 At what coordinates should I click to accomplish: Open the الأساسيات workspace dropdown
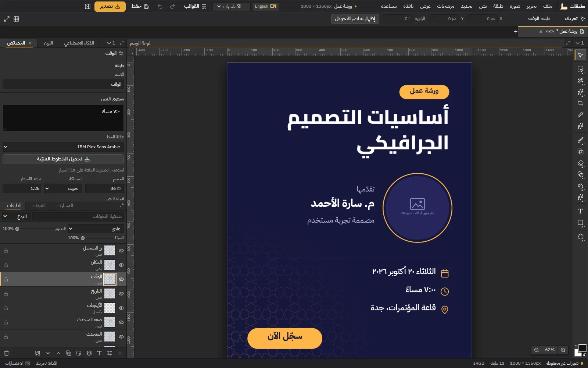(x=231, y=6)
